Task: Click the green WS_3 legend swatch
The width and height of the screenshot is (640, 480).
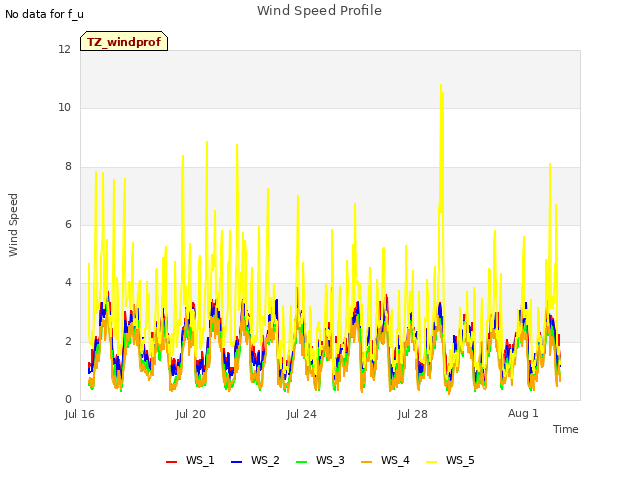Action: pos(301,462)
